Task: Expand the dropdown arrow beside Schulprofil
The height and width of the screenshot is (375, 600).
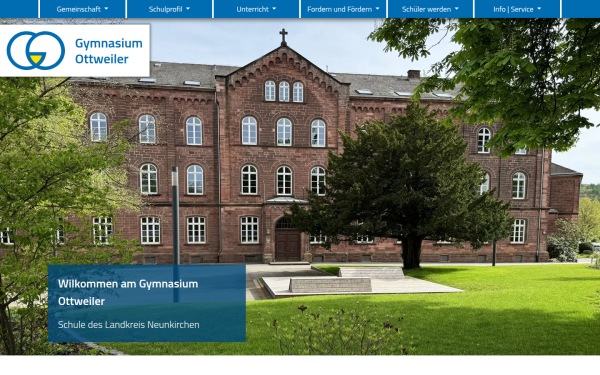Action: 188,9
